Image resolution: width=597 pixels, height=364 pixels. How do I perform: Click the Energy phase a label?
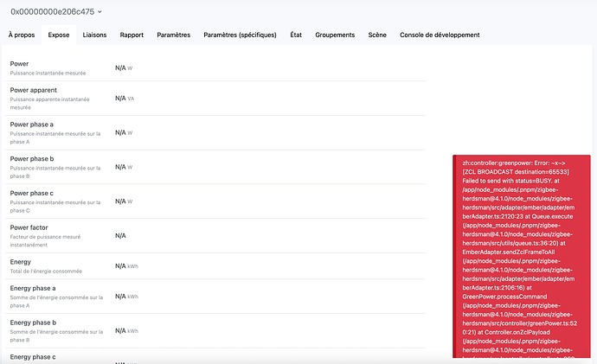point(33,288)
